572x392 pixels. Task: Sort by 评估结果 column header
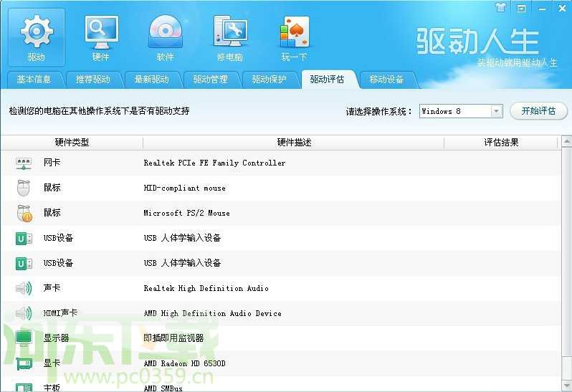click(x=501, y=142)
